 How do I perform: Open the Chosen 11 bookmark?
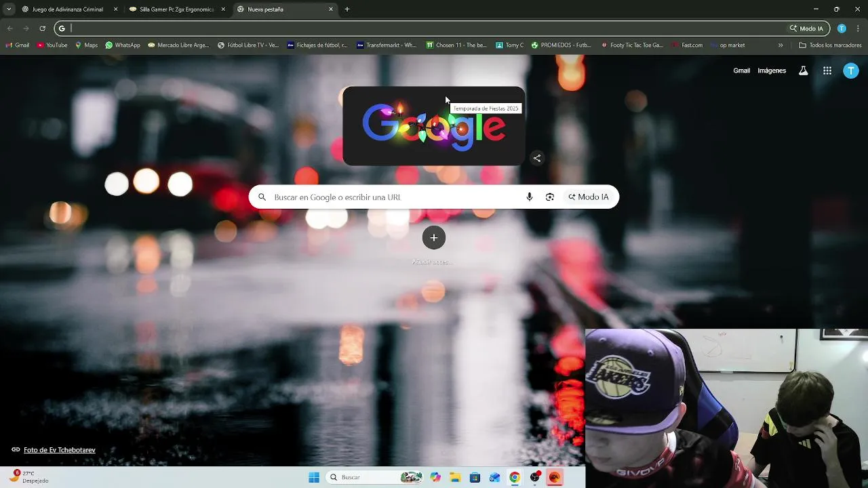point(456,45)
